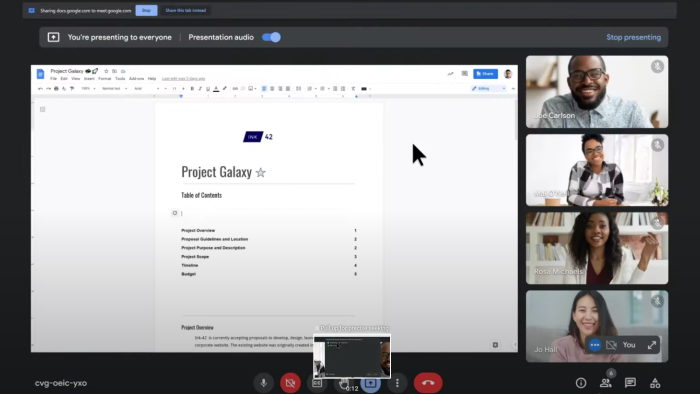Image resolution: width=700 pixels, height=394 pixels.
Task: Turn the camera back on
Action: (290, 383)
